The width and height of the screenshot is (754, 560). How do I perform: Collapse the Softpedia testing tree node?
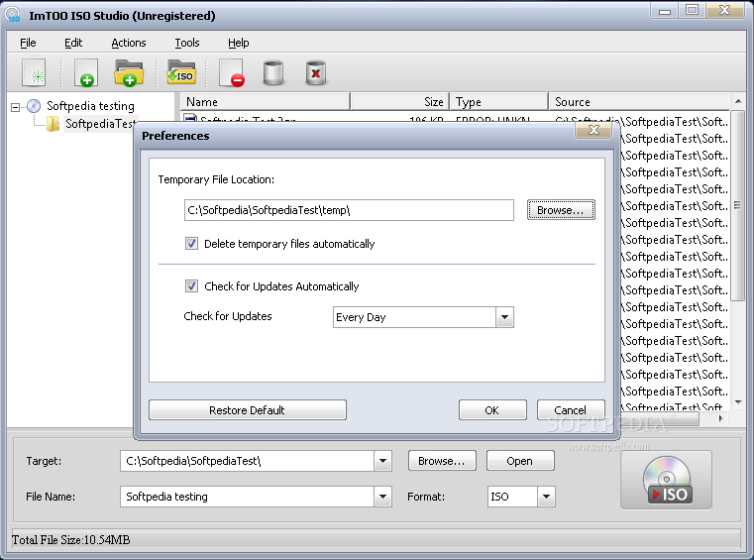16,107
